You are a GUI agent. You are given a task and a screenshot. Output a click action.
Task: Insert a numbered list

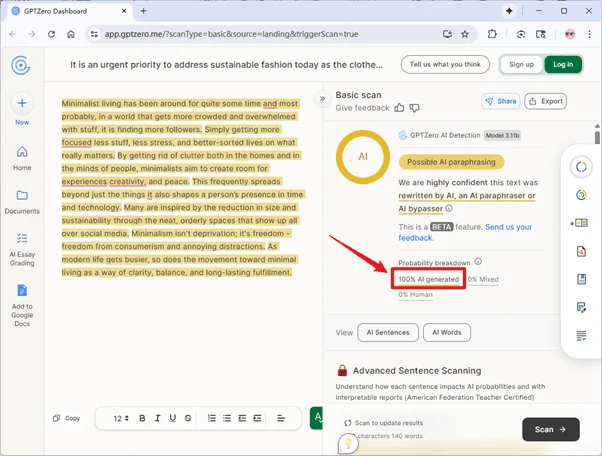(212, 418)
